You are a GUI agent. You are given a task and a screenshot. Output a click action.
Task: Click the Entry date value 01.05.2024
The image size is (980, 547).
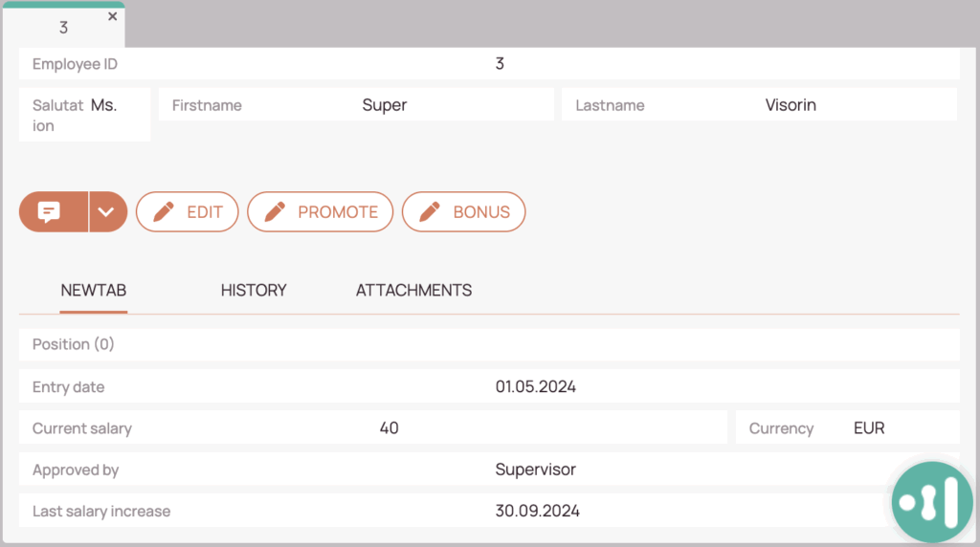[536, 387]
